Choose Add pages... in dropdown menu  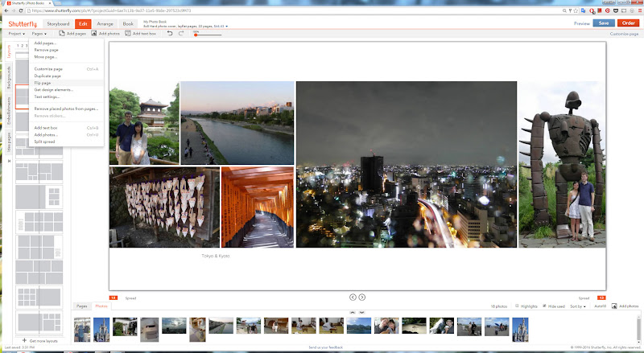click(66, 43)
